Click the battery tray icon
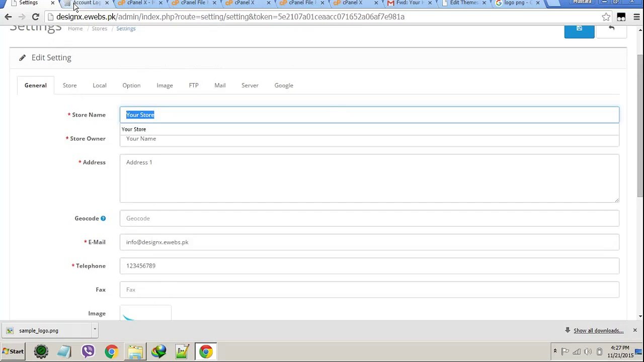 pyautogui.click(x=599, y=351)
